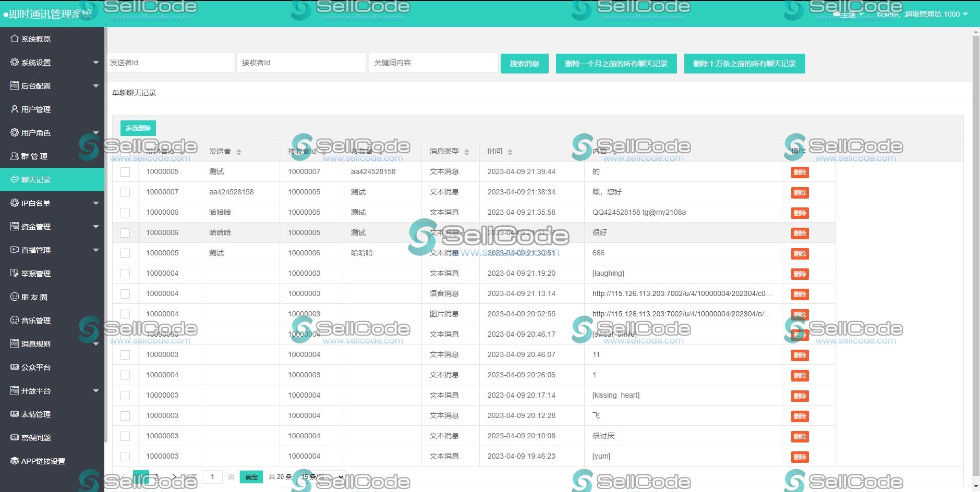The width and height of the screenshot is (980, 492).
Task: Open 群管理 group icon in sidebar
Action: (x=15, y=156)
